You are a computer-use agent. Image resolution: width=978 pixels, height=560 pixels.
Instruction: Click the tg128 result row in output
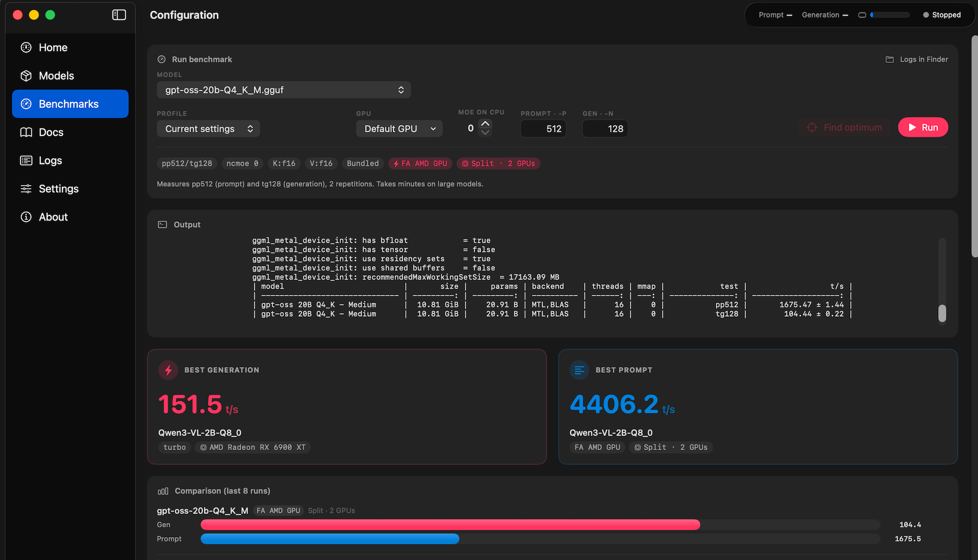(x=553, y=314)
